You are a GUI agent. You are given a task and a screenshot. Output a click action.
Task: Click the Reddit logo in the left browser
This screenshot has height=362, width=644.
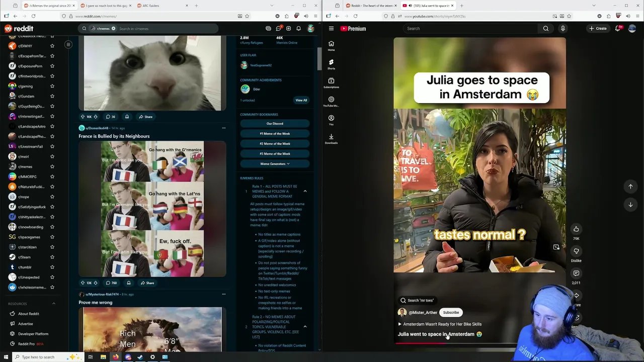(x=19, y=29)
